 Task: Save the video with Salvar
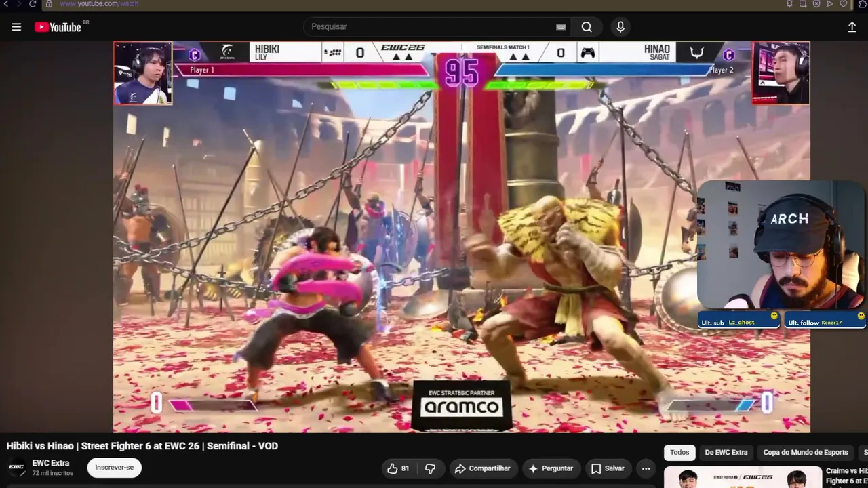pos(608,468)
